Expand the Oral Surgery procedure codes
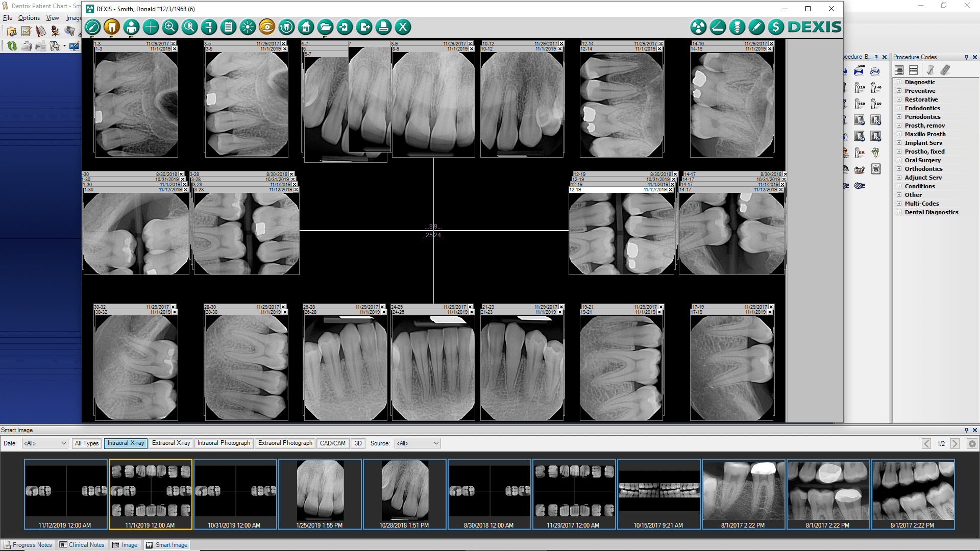Screen dimensions: 980x551 click(899, 160)
